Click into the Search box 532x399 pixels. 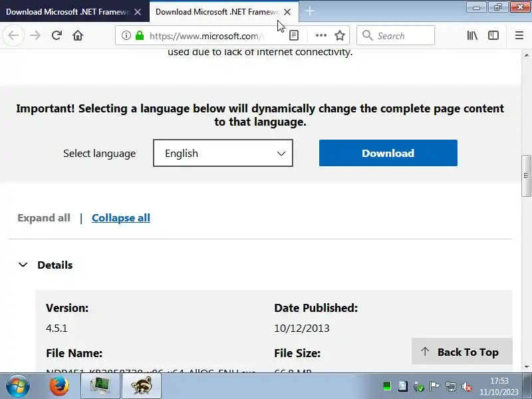396,35
